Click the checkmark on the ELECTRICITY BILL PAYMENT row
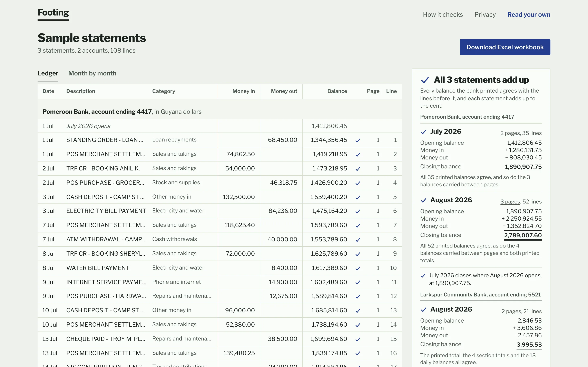588x367 pixels. [358, 211]
